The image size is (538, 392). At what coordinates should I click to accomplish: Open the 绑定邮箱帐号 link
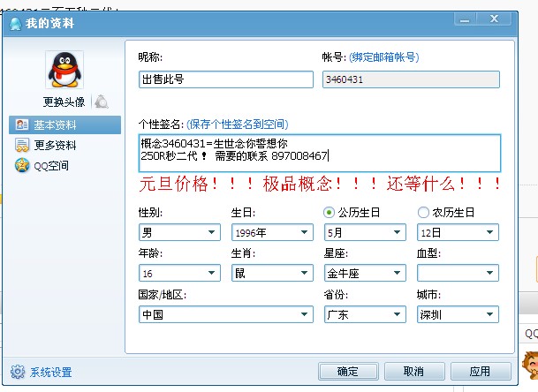384,57
